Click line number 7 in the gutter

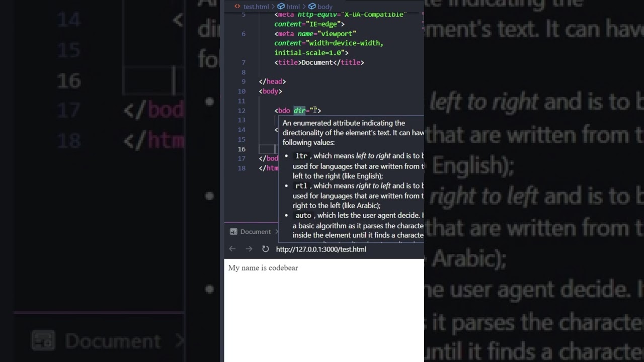point(244,62)
